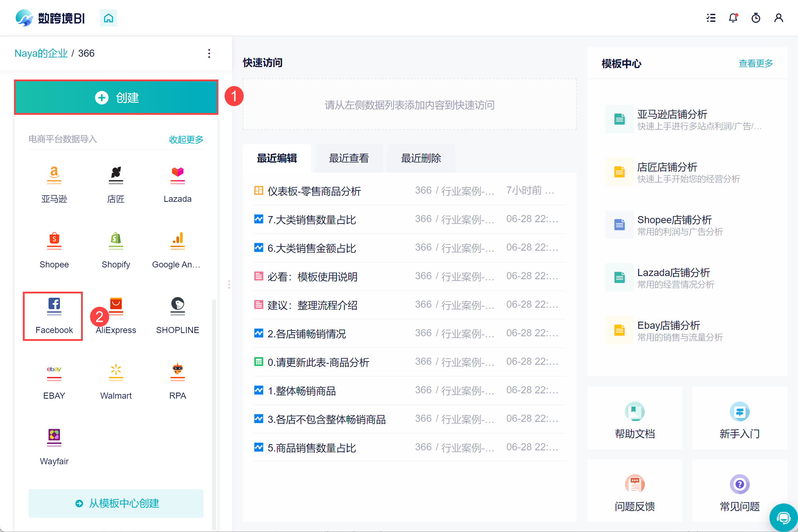Screen dimensions: 798x532
Task: Open the 仪表板-零售商品分析 dashboard entry
Action: 314,191
